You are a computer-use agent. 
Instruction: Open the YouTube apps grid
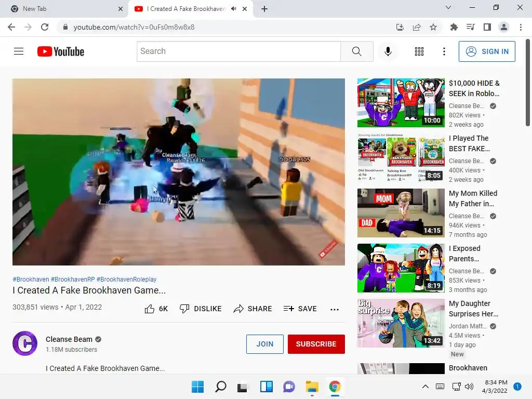tap(419, 51)
